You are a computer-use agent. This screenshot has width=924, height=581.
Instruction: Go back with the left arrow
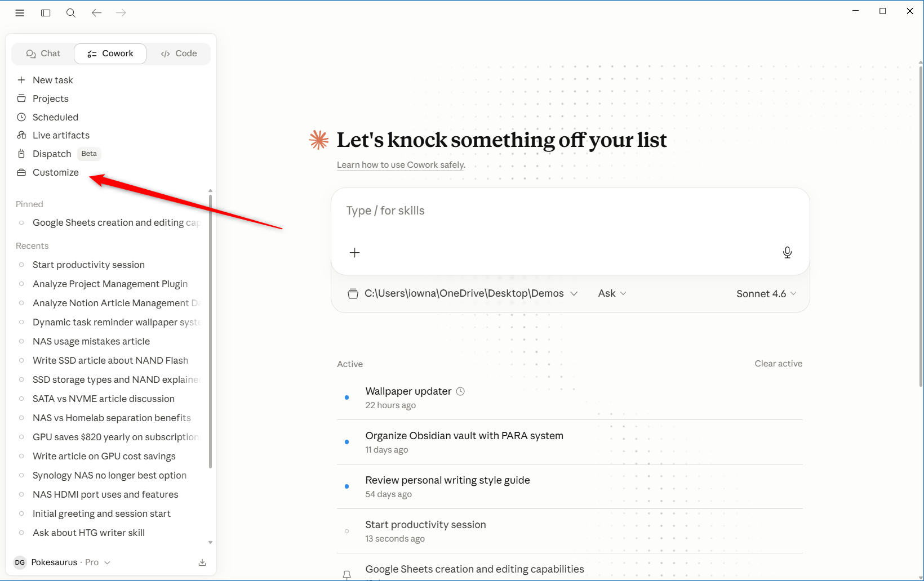[x=96, y=12]
